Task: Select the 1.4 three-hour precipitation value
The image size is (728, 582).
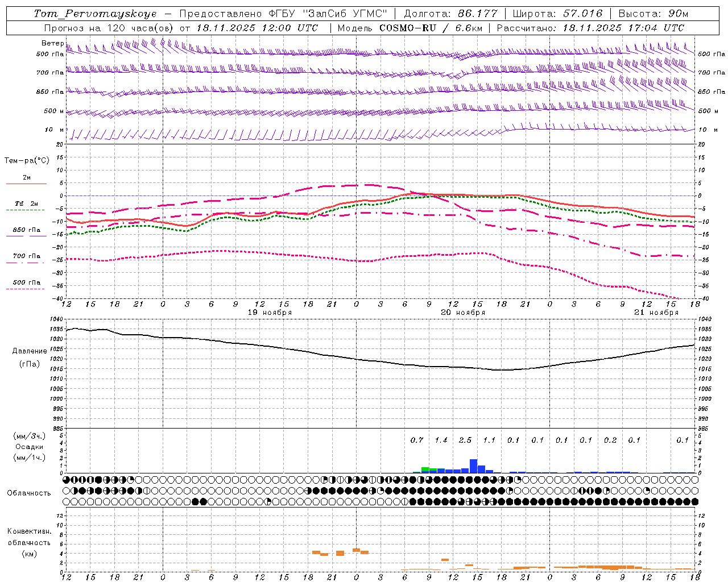Action: point(441,440)
